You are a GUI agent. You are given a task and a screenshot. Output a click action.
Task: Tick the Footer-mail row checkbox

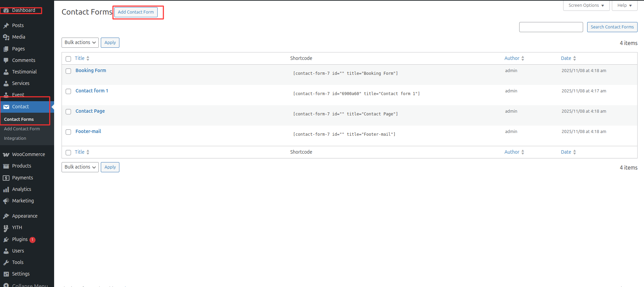pos(68,132)
